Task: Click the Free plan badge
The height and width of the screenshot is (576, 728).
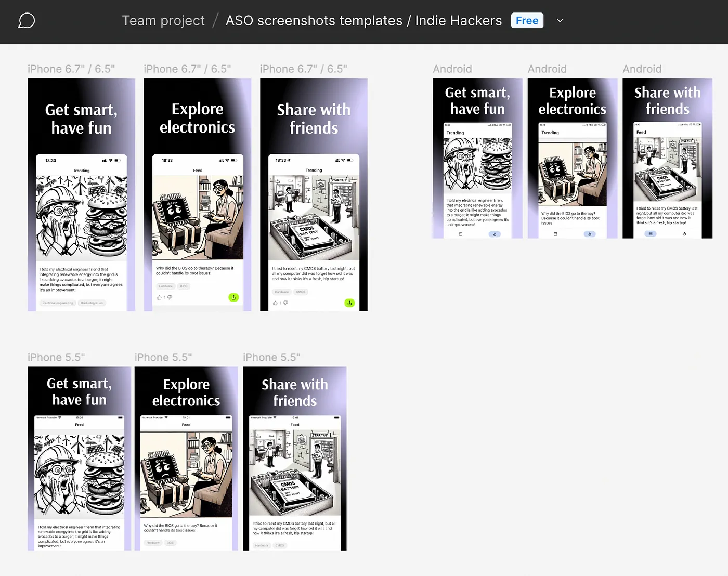Action: point(527,20)
